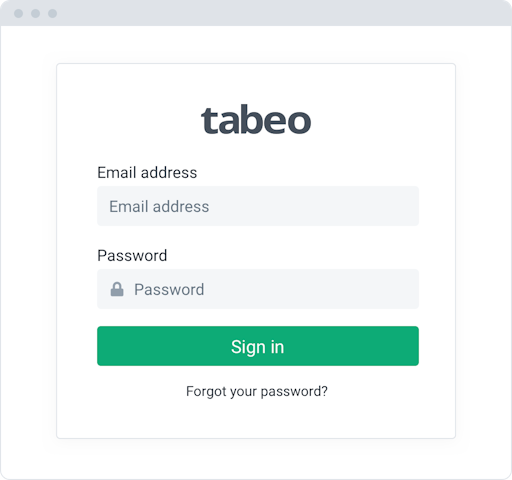Viewport: 512px width, 480px height.
Task: Click the letter 'o' of tabeo logo
Action: pos(299,122)
